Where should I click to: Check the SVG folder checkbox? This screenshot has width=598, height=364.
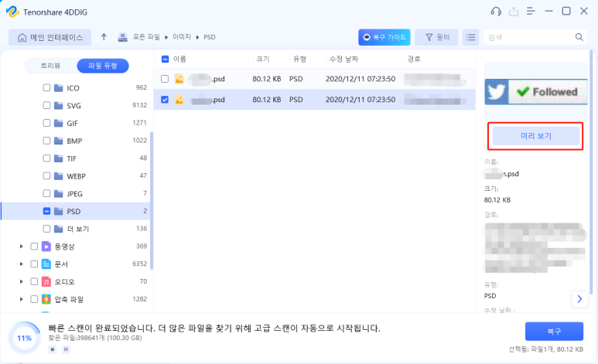pyautogui.click(x=46, y=105)
